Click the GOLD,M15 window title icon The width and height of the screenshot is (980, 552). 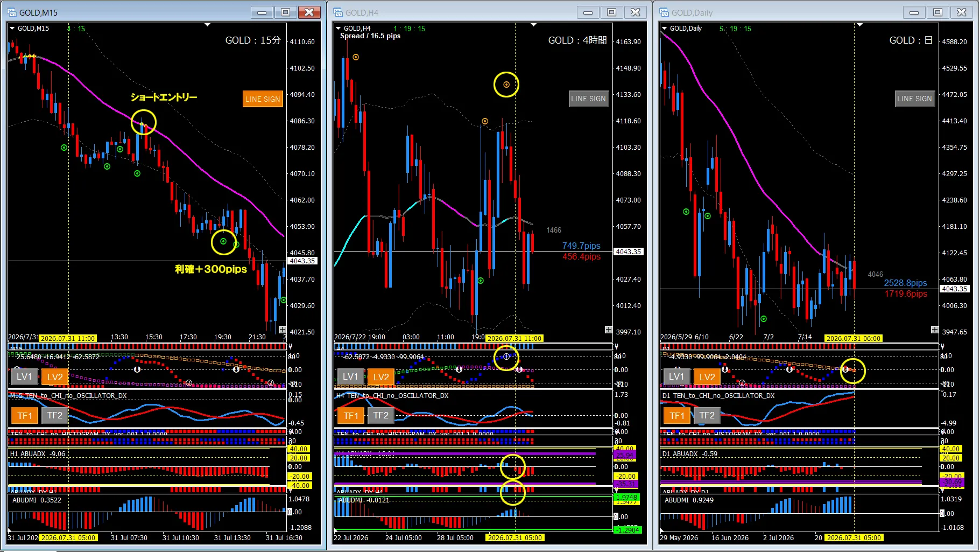12,12
